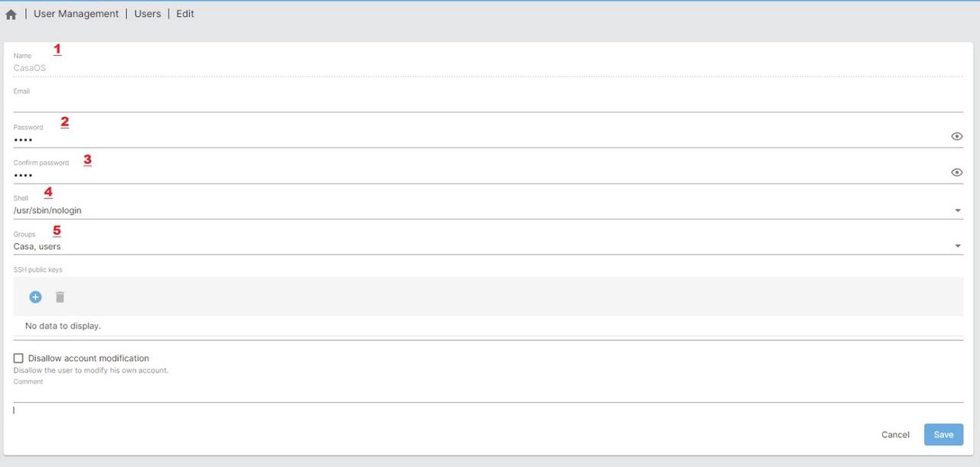Click inside the Email field

[306, 103]
